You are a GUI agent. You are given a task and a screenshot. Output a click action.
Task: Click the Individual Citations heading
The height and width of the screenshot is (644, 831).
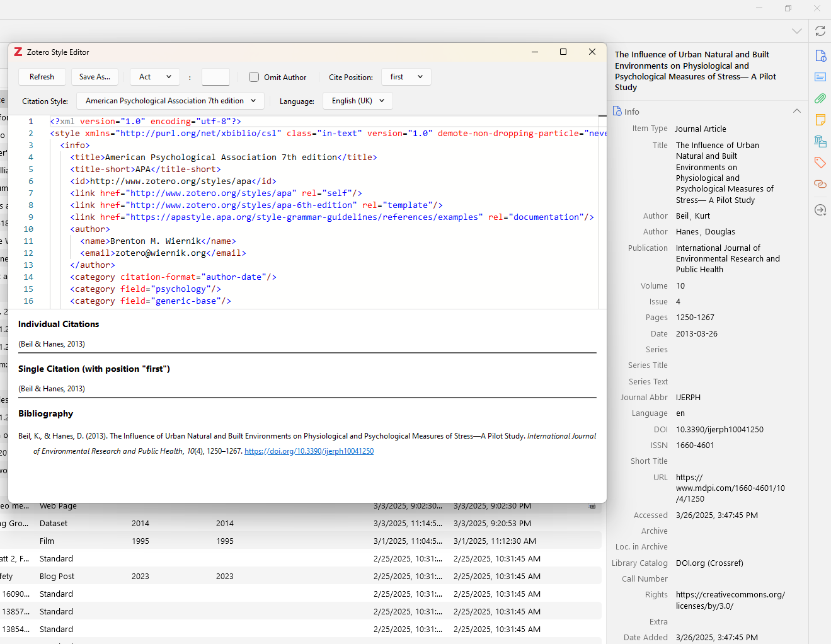point(59,325)
